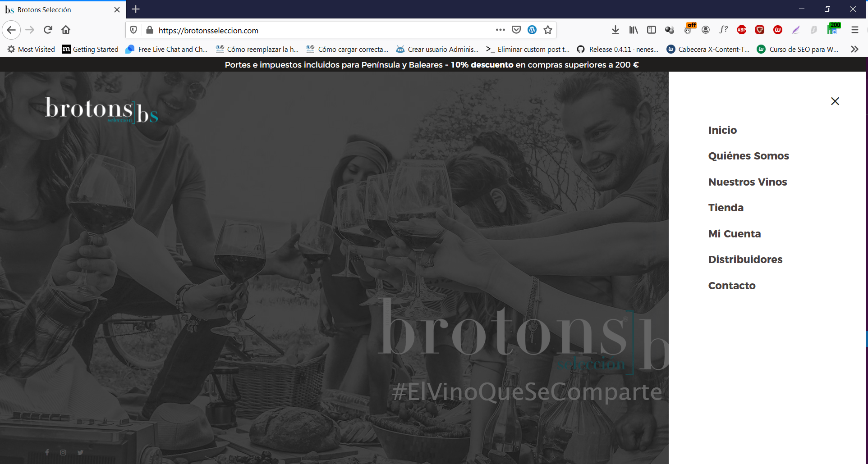Open the Firefox hamburger menu
This screenshot has height=464, width=868.
tap(855, 30)
